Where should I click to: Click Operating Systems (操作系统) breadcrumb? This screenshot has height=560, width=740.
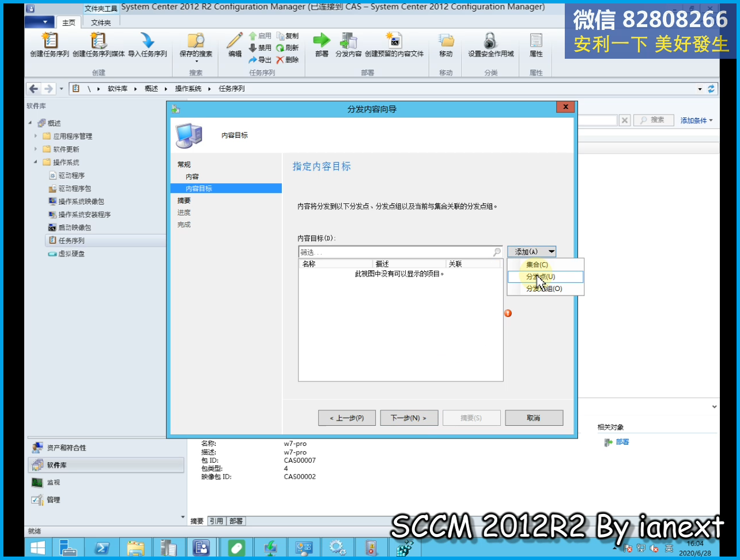coord(188,89)
